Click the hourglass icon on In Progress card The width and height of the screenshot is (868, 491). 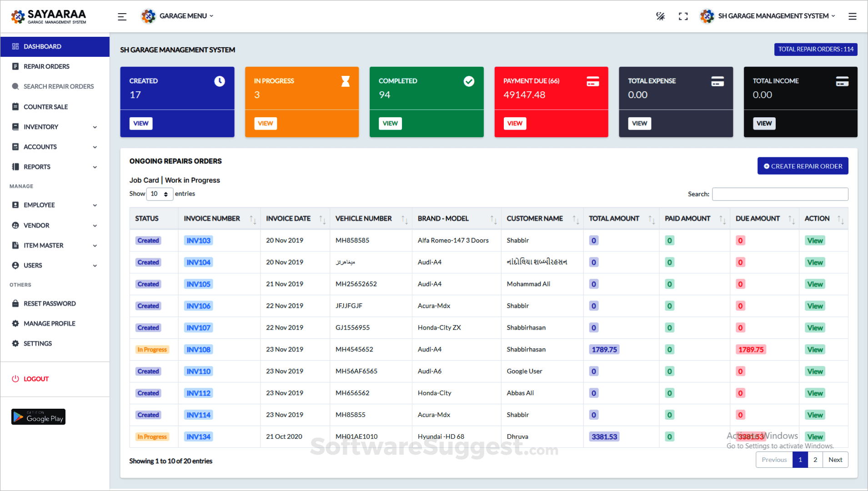pos(346,81)
